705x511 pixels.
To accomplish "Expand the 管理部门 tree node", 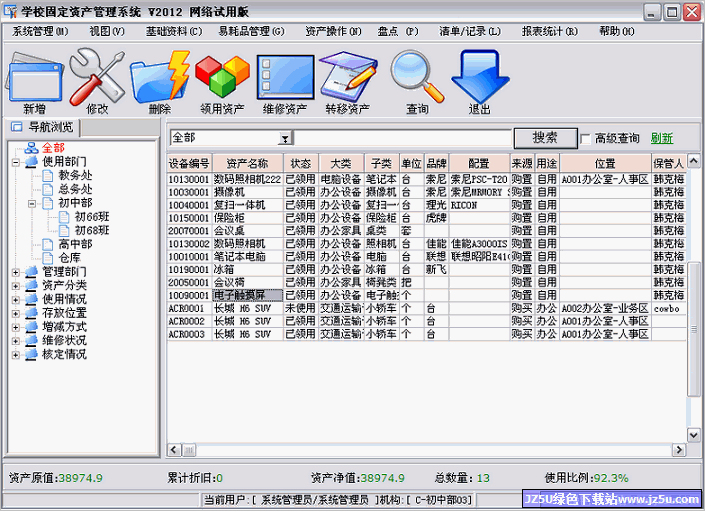I will click(x=16, y=272).
